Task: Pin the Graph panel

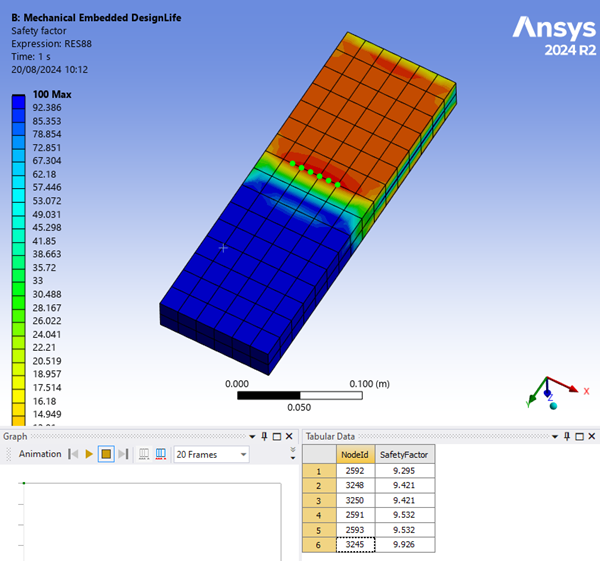Action: click(x=264, y=436)
